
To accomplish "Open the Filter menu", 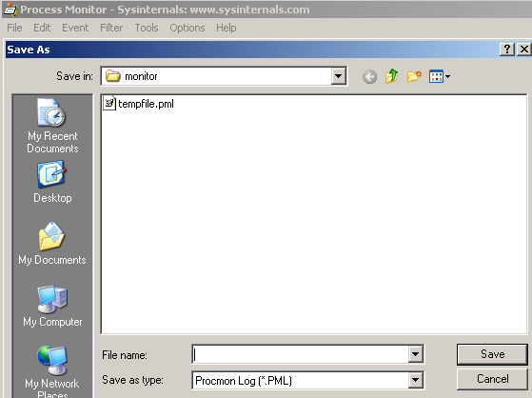I will pyautogui.click(x=111, y=28).
